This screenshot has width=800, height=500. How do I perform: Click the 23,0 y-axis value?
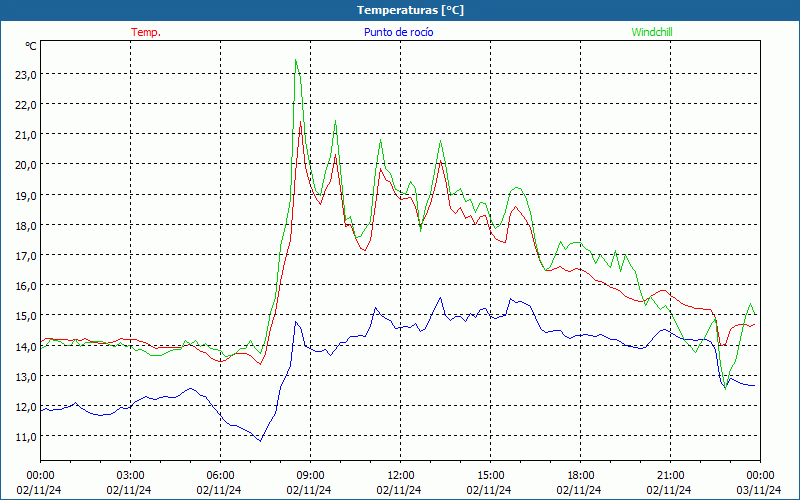click(x=24, y=74)
